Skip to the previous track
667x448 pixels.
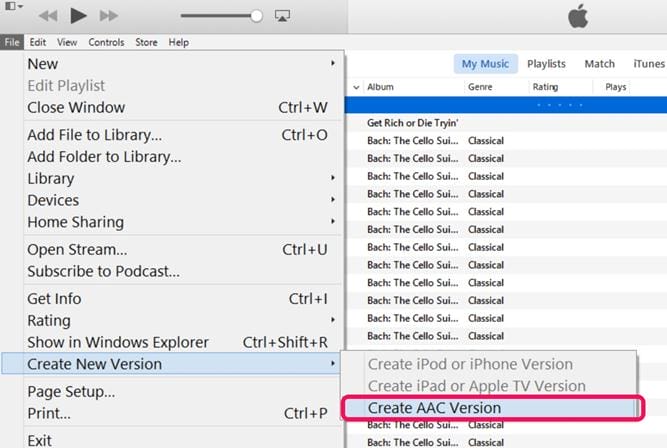pos(46,15)
